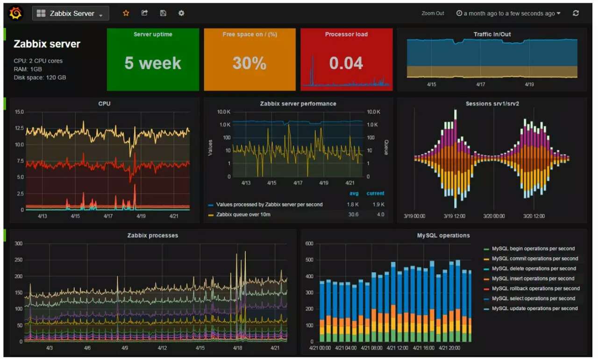598x364 pixels.
Task: Click the 0.04 processor load value
Action: point(346,63)
